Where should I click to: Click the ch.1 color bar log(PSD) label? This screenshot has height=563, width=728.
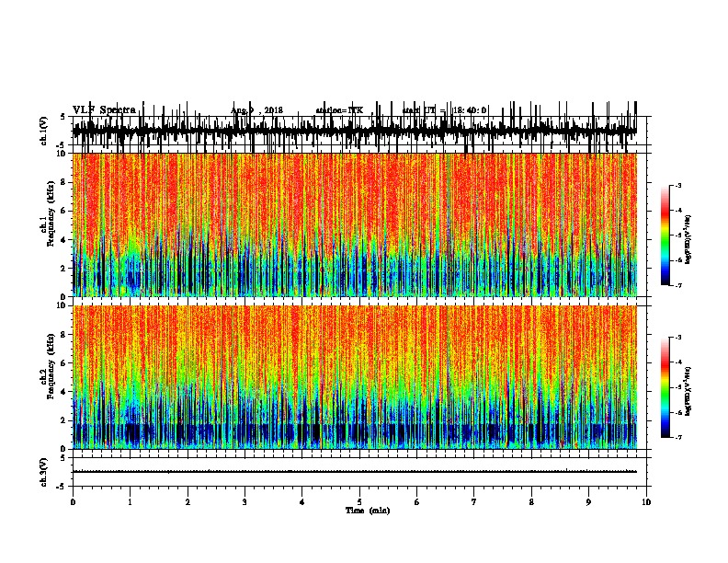click(688, 240)
